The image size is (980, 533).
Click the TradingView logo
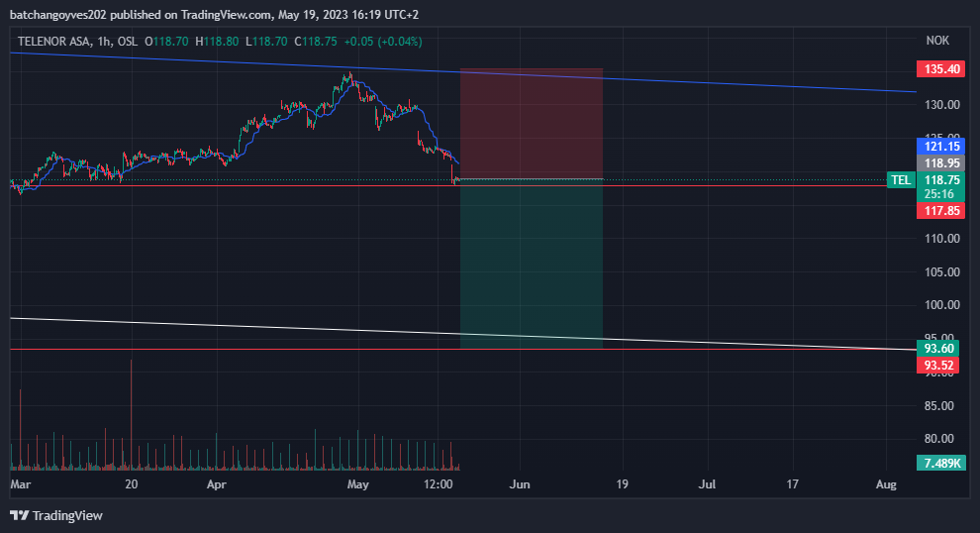pos(56,515)
